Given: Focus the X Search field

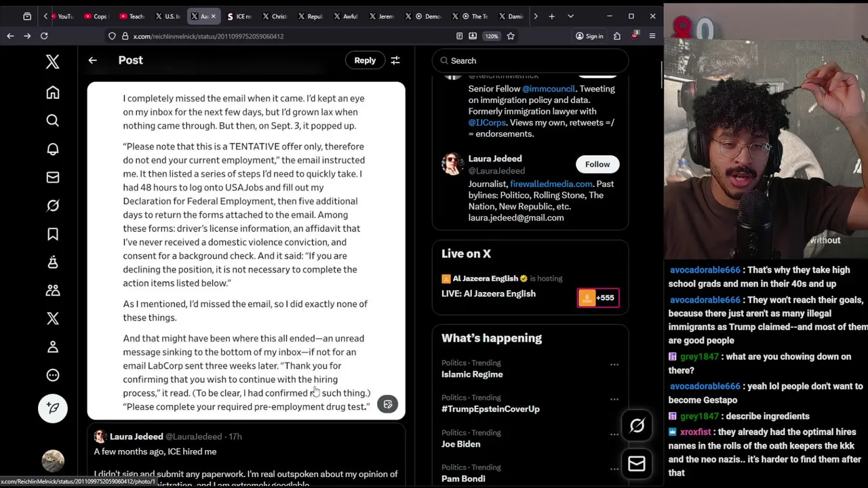Looking at the screenshot, I should (530, 60).
